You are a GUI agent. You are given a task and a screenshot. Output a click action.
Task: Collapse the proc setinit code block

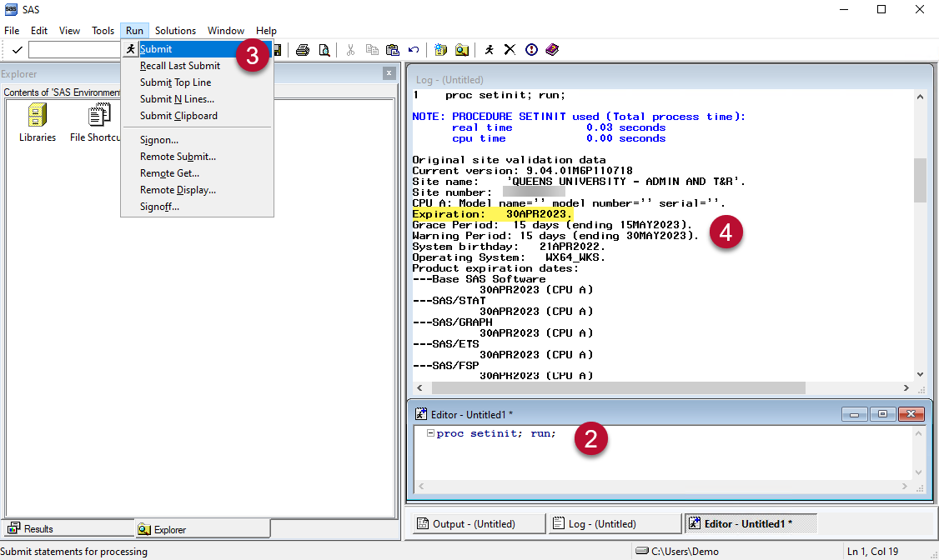pos(433,433)
